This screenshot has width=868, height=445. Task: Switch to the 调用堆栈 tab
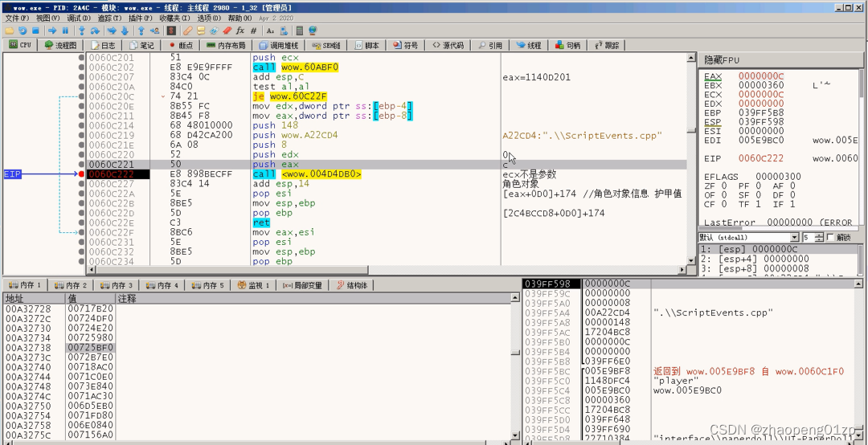[278, 46]
